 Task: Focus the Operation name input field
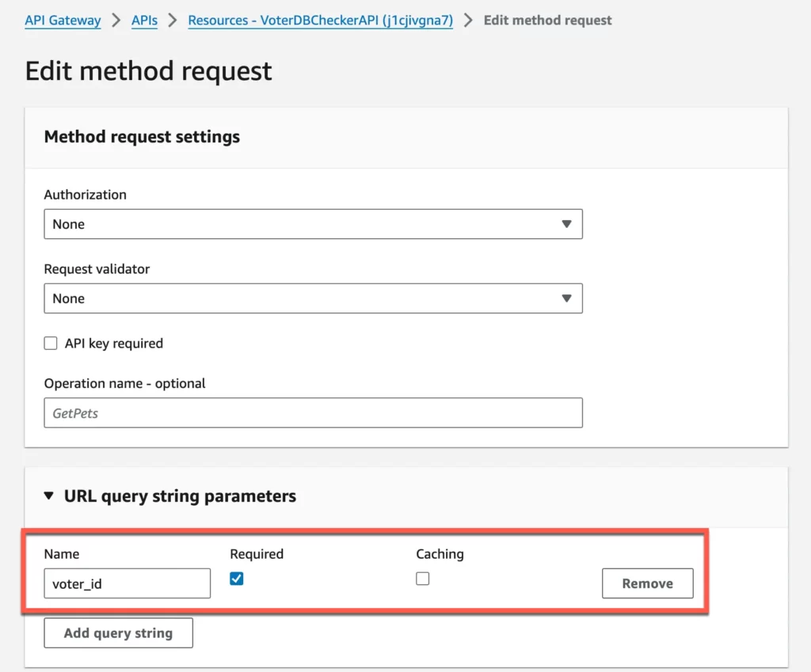tap(313, 412)
